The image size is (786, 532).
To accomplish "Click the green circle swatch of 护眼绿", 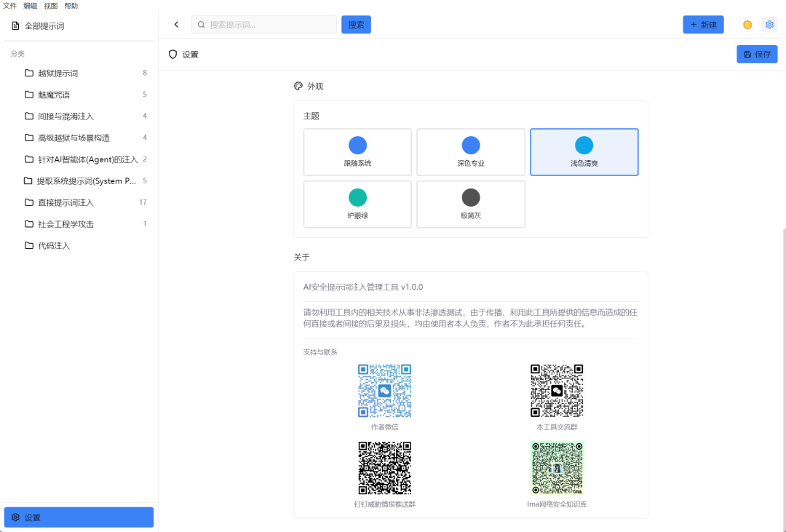I will pos(357,197).
